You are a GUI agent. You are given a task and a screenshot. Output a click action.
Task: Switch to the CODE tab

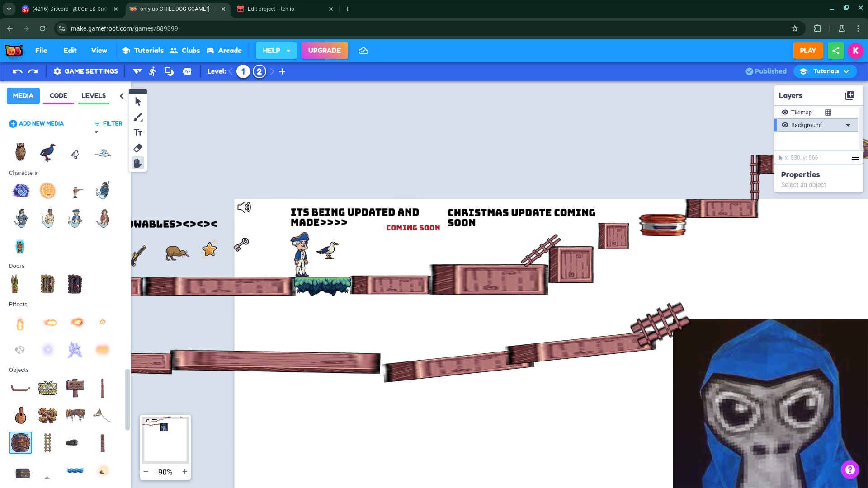[x=58, y=96]
